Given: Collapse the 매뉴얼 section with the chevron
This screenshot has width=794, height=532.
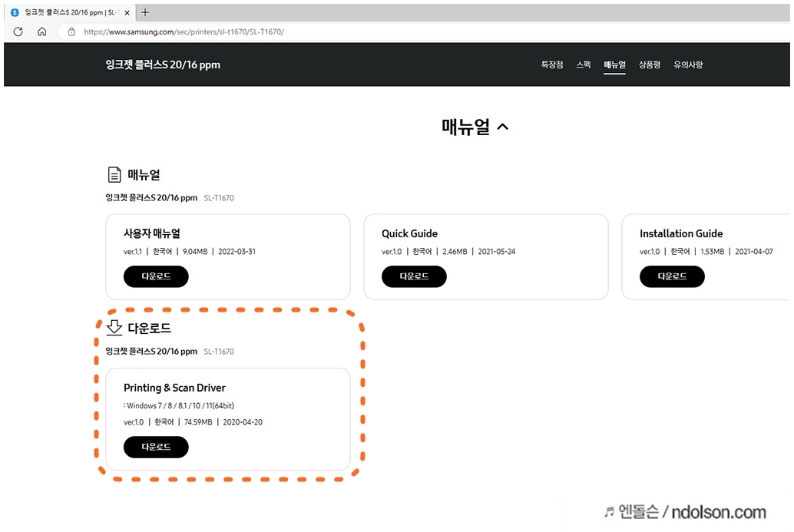Looking at the screenshot, I should 502,127.
